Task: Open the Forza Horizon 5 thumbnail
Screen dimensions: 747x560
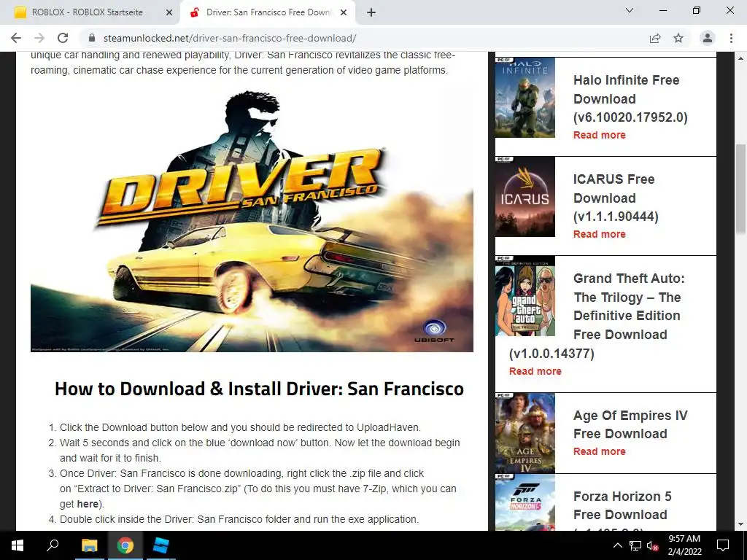Action: tap(525, 502)
